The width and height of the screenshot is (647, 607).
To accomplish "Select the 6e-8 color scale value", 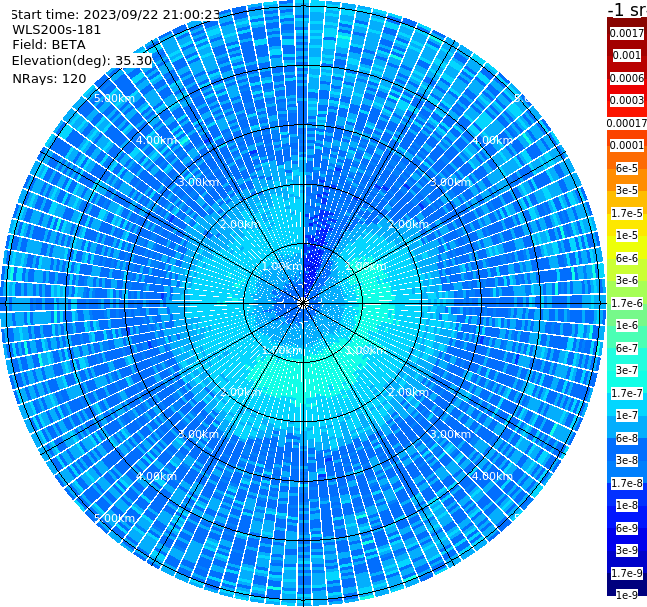I will 627,438.
